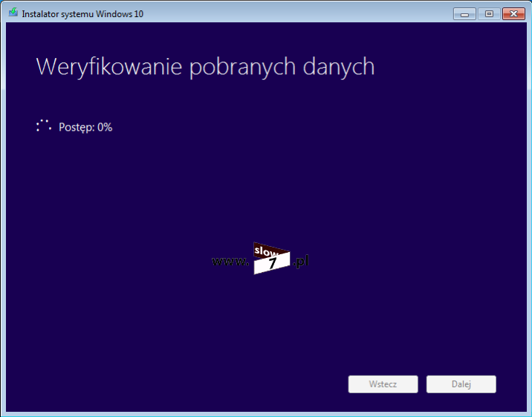Minimize the Instalator systemu Windows 10 window
Viewport: 532px width, 417px height.
tap(464, 14)
